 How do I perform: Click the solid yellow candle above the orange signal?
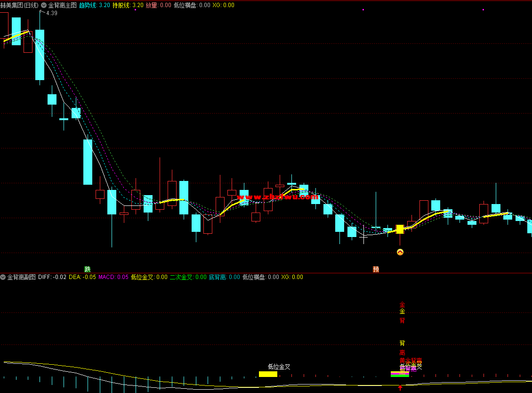coord(400,229)
